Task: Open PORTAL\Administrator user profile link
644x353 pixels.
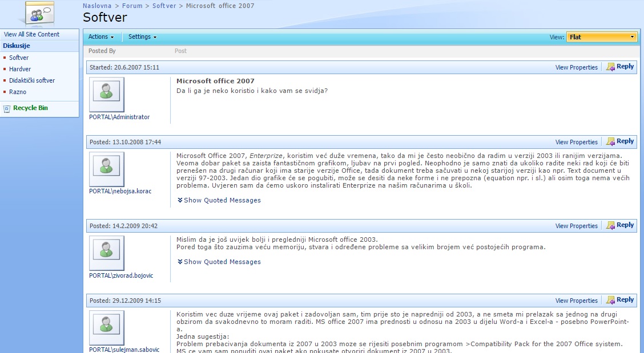Action: 119,117
